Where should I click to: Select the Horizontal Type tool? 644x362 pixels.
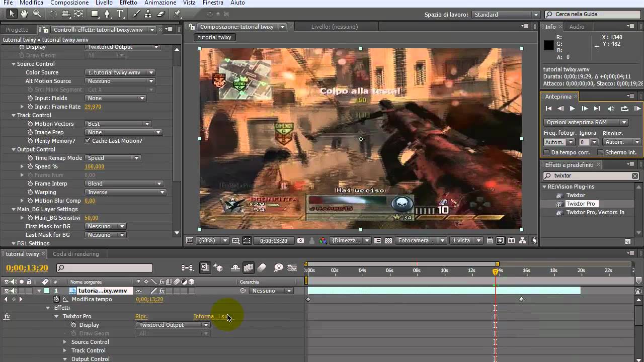(x=120, y=14)
